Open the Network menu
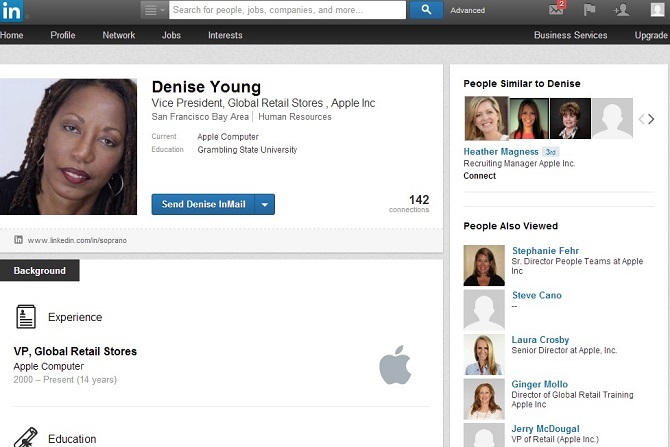This screenshot has height=447, width=670. (118, 35)
